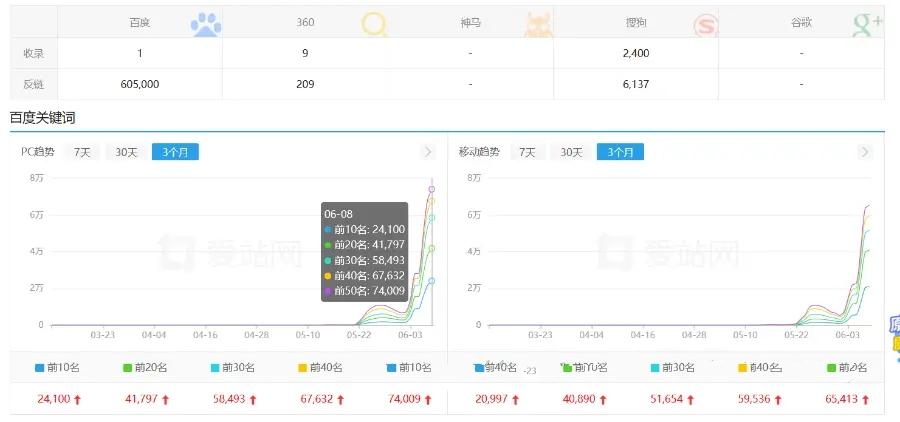Viewport: 900px width, 422px height.
Task: Select the 3个月 tab in PC趋势
Action: (x=175, y=152)
